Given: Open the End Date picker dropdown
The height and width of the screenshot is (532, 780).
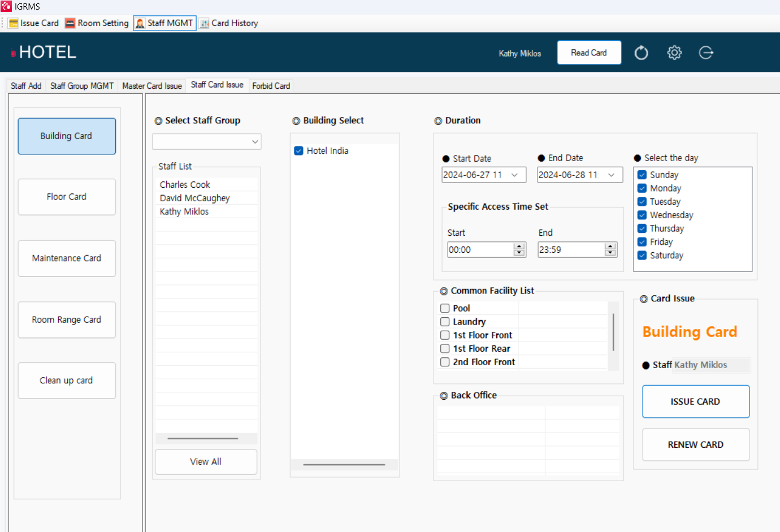Looking at the screenshot, I should (x=611, y=175).
